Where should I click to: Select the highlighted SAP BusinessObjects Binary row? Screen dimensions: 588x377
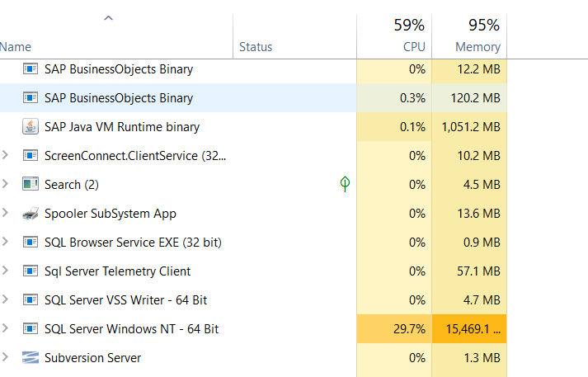[119, 98]
